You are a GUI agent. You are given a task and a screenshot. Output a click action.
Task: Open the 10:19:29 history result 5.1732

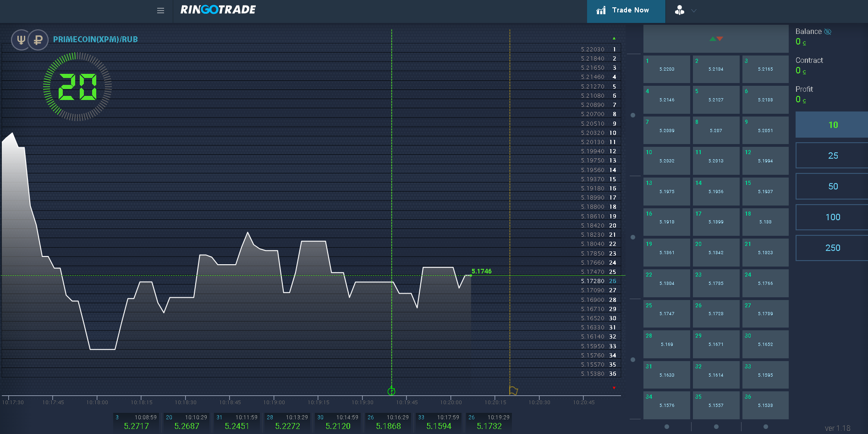(489, 423)
